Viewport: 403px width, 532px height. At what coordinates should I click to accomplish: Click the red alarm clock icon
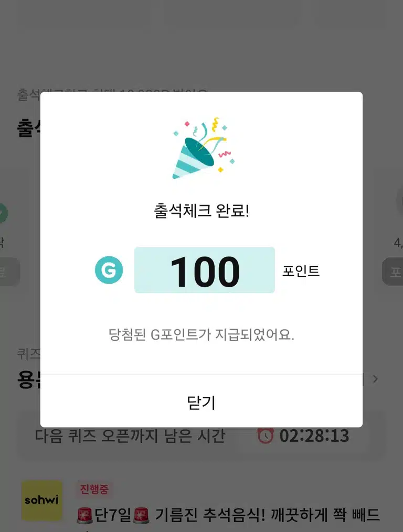[x=266, y=436]
